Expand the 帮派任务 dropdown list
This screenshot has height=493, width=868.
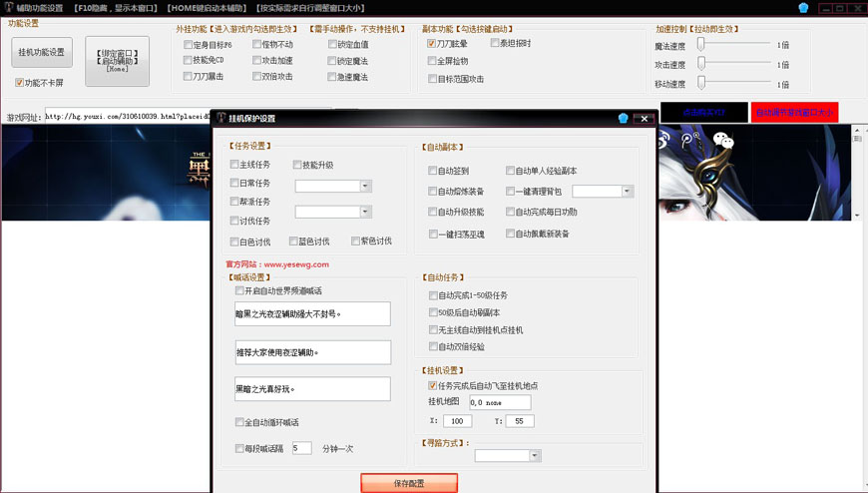point(365,212)
